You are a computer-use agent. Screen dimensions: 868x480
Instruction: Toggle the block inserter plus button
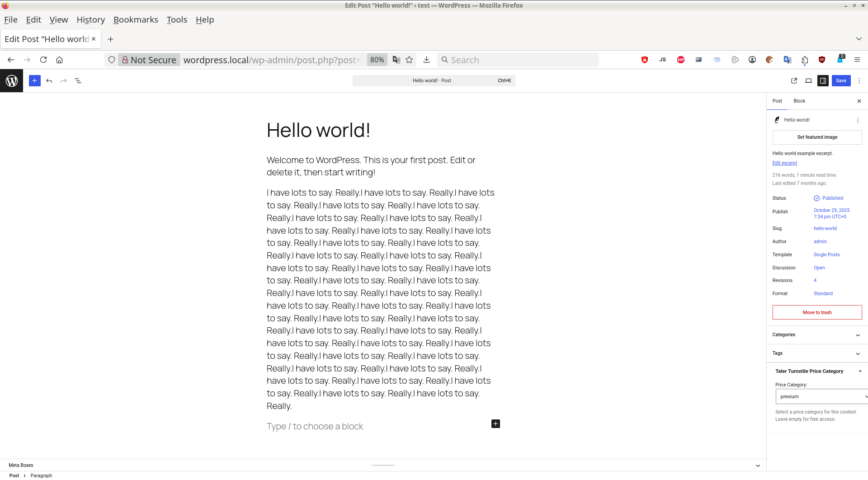(x=35, y=81)
